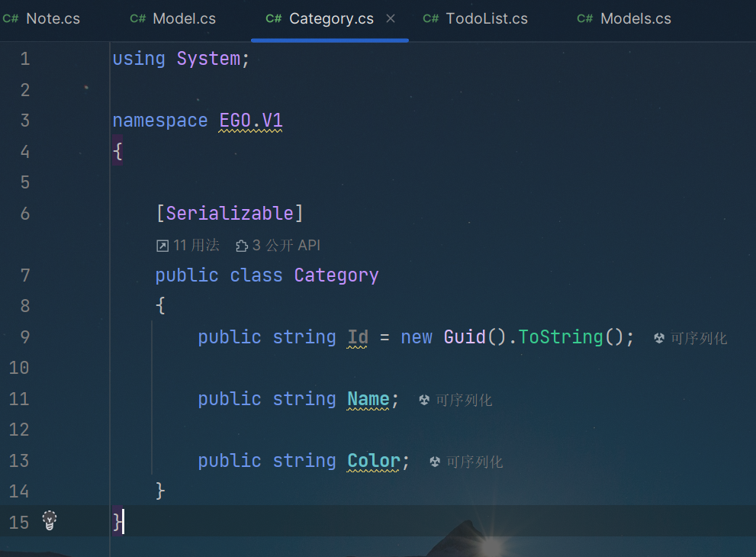Click the C# file icon on Models.cs tab
Viewport: 756px width, 557px height.
[585, 19]
